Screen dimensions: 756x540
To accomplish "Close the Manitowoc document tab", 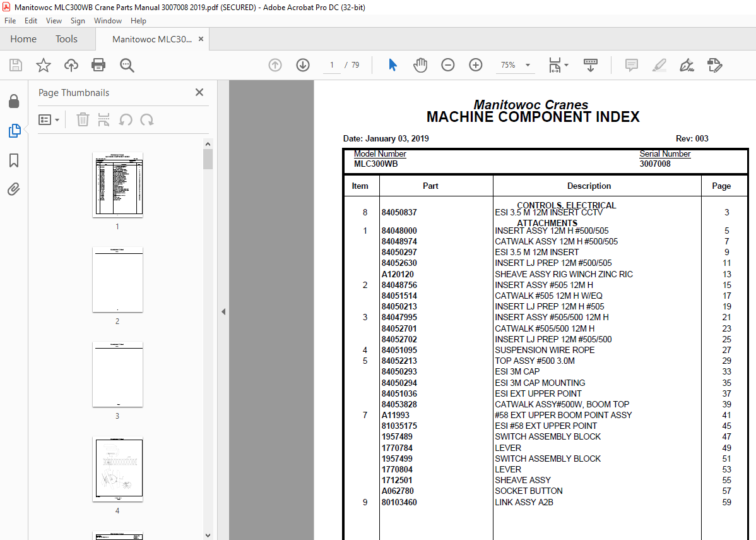I will click(x=201, y=39).
